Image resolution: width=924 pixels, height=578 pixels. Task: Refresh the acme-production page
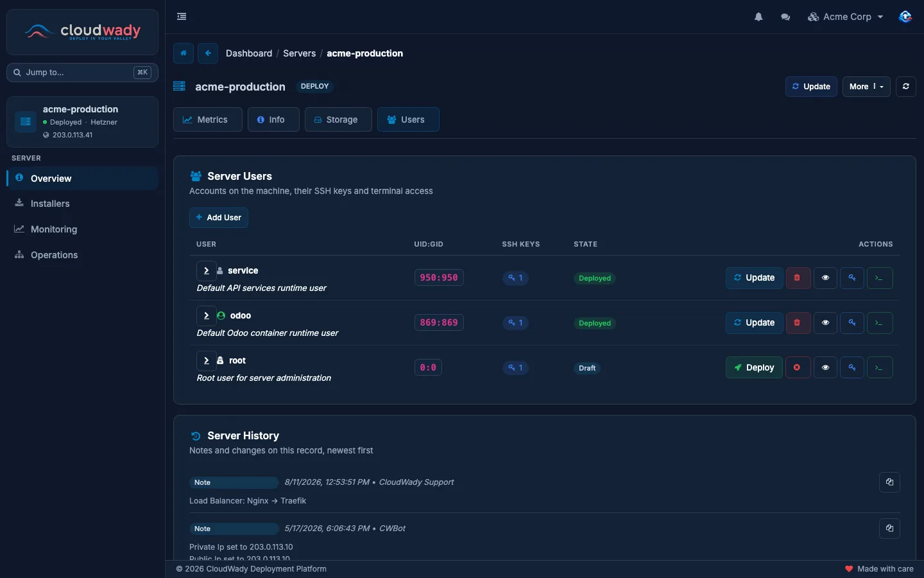[x=905, y=87]
